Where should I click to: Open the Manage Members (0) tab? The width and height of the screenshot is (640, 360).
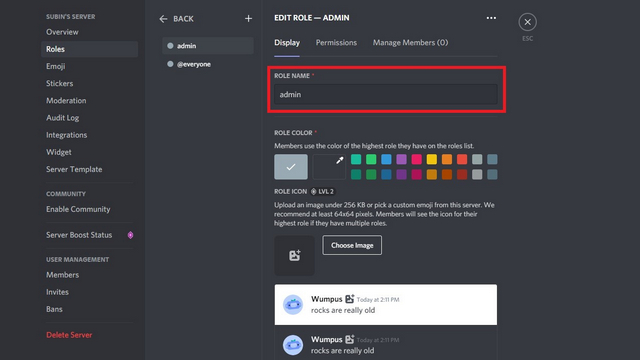click(x=410, y=42)
